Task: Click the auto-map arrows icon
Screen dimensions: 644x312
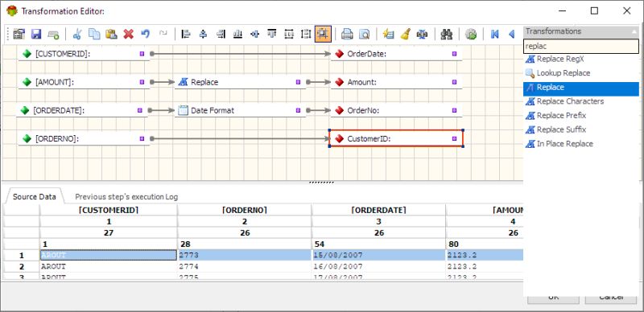Action: click(422, 34)
